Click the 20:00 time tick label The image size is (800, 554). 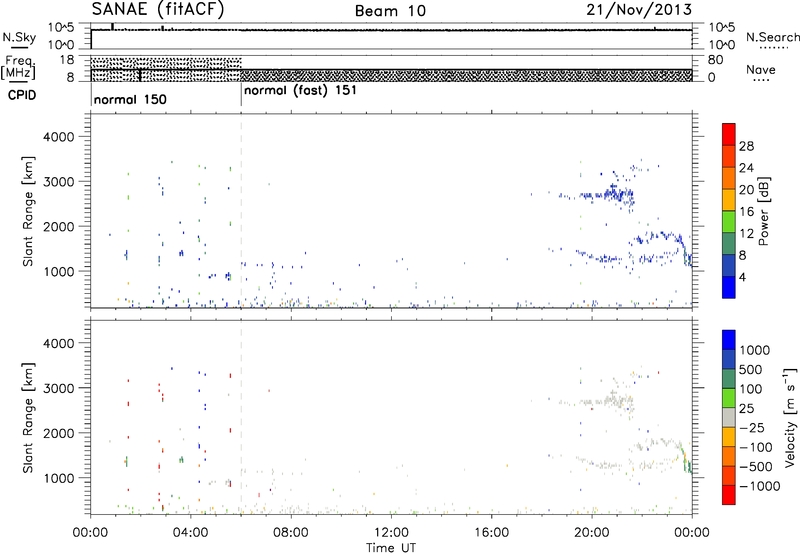(x=592, y=533)
